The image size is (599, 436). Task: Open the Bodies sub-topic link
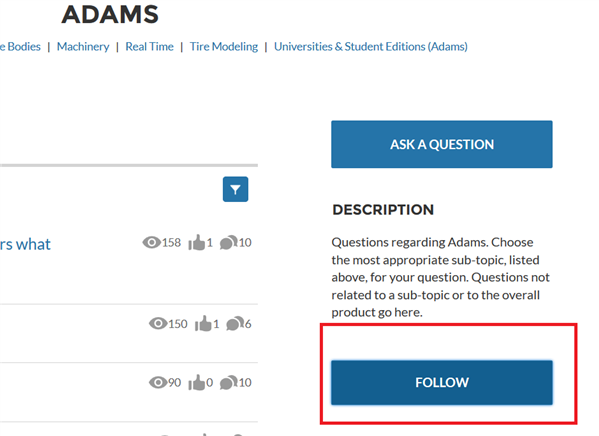point(20,47)
